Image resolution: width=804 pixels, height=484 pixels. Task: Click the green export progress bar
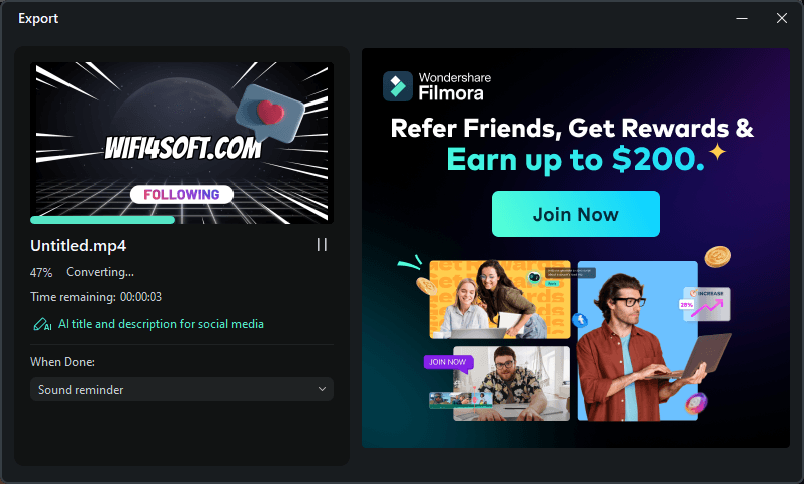point(103,220)
